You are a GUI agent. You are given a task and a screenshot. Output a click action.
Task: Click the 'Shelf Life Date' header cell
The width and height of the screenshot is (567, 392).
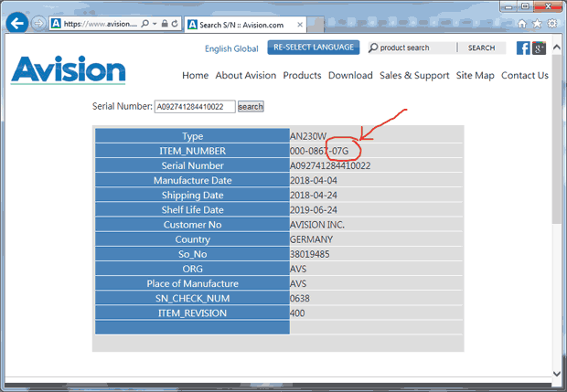pyautogui.click(x=192, y=210)
